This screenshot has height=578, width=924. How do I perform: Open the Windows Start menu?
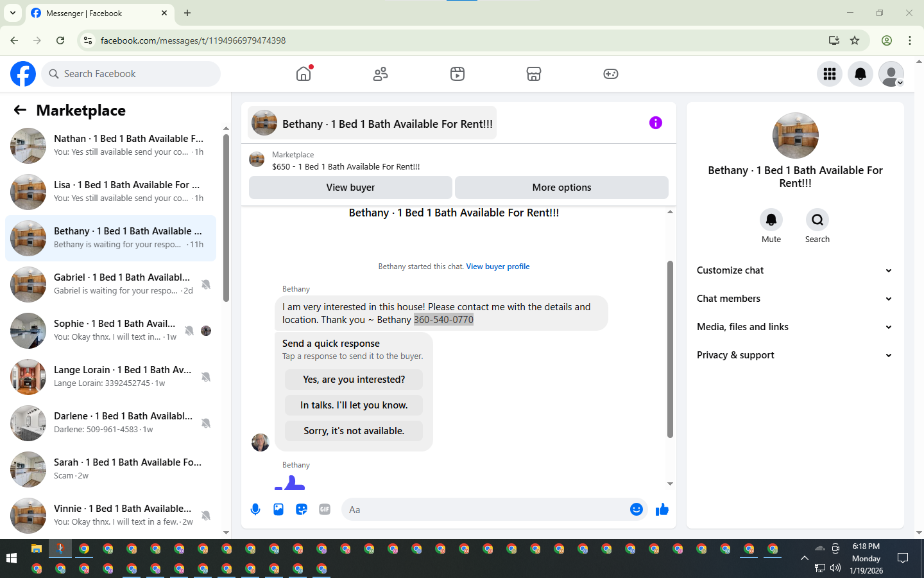(x=11, y=558)
